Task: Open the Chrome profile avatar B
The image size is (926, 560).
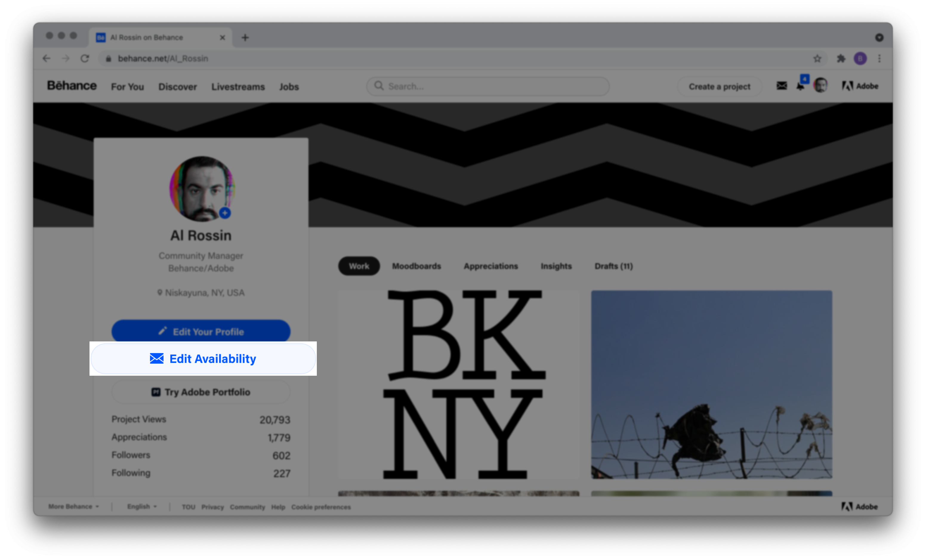Action: (860, 58)
